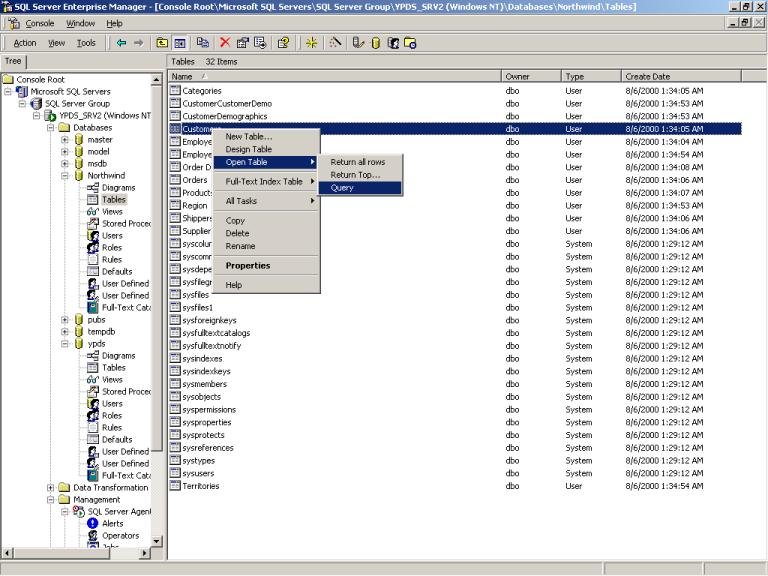
Task: Click the Back arrow in toolbar
Action: 121,43
